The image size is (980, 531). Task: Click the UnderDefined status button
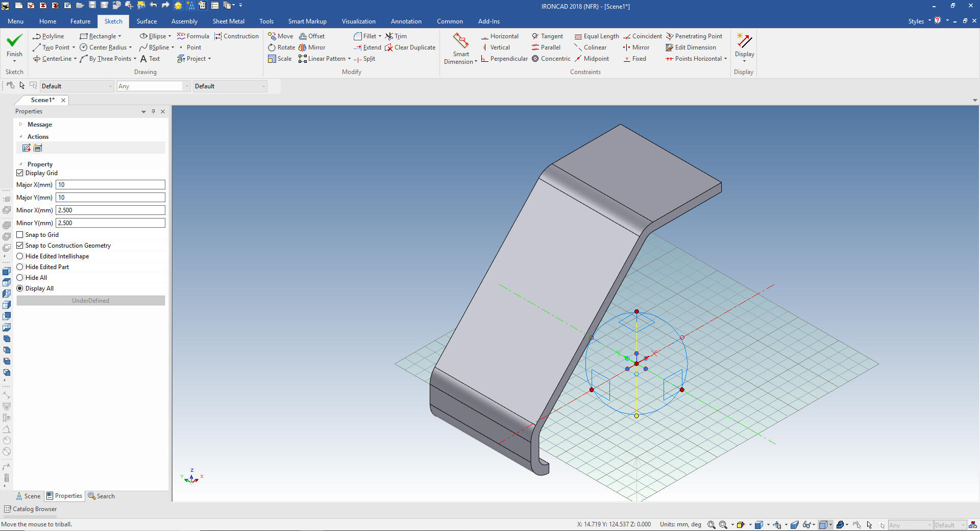pos(90,301)
